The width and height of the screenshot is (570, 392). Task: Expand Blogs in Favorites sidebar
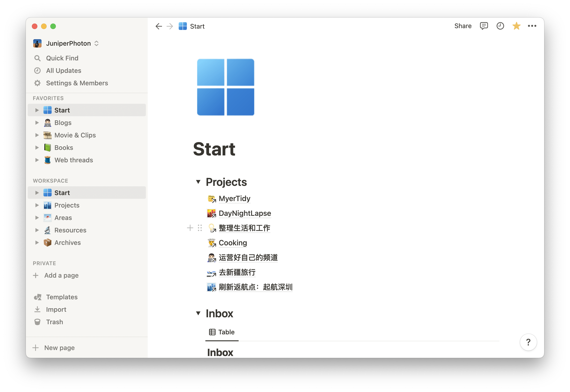coord(37,123)
